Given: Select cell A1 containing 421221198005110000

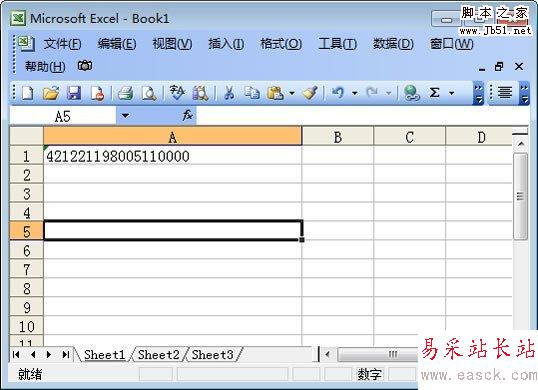Looking at the screenshot, I should pos(173,156).
